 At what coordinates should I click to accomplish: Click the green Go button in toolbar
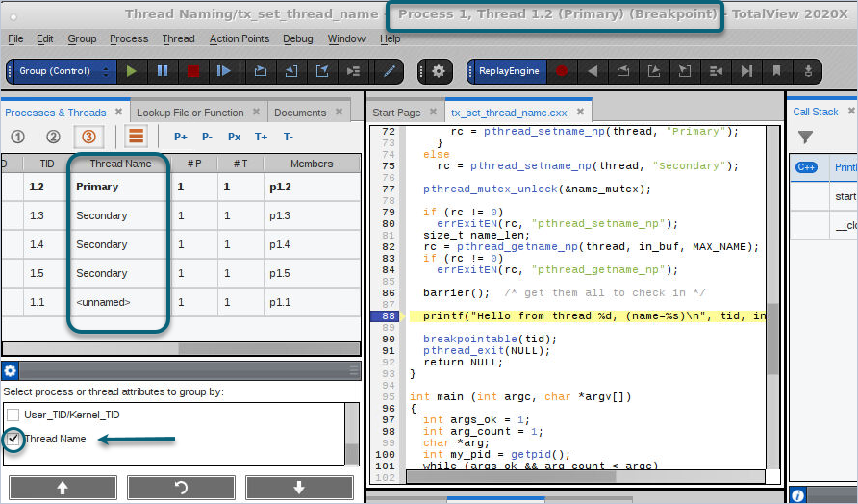[132, 71]
